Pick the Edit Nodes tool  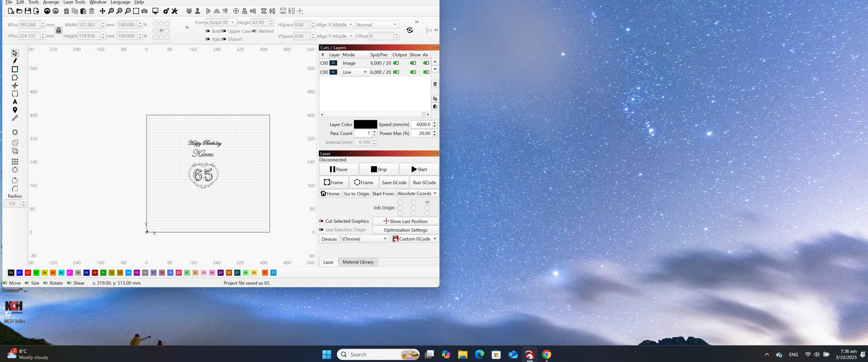[15, 78]
